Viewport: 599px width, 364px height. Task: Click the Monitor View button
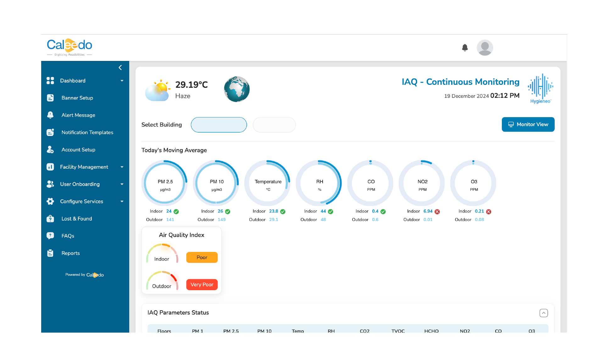pyautogui.click(x=528, y=124)
